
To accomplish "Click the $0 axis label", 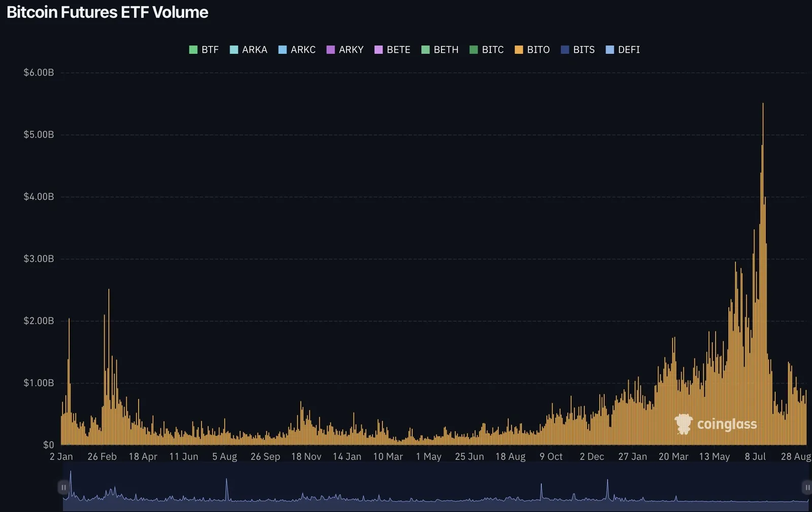I will pos(48,445).
